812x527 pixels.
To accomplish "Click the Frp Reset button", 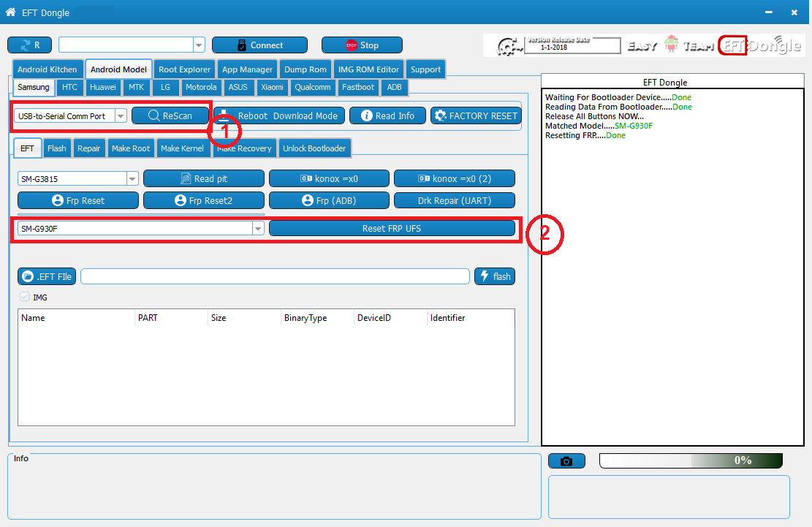I will click(x=78, y=200).
